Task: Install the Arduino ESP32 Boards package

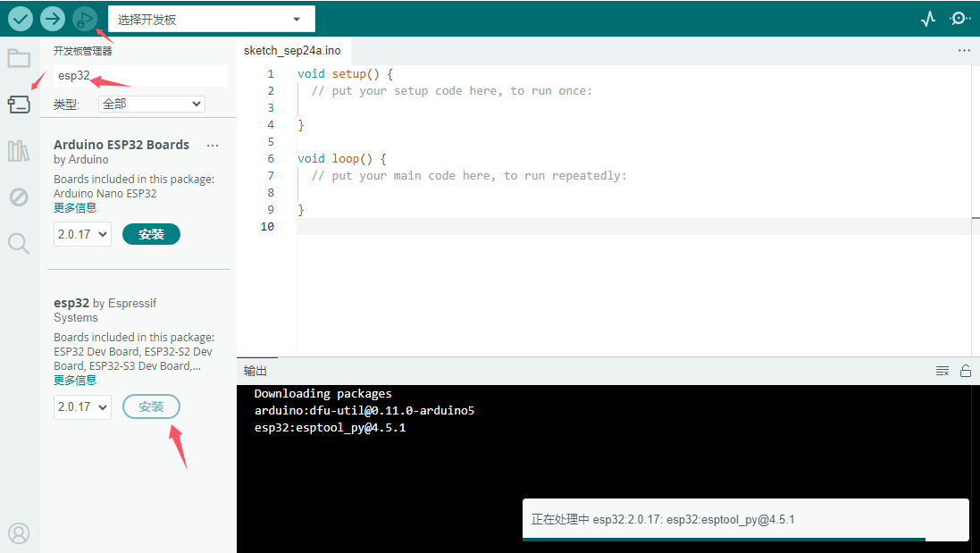Action: pos(151,234)
